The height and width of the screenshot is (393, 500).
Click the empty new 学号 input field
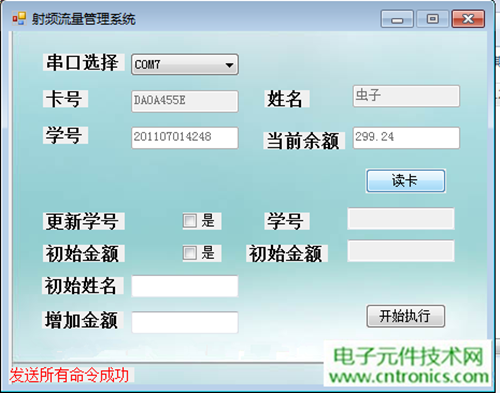pyautogui.click(x=401, y=219)
